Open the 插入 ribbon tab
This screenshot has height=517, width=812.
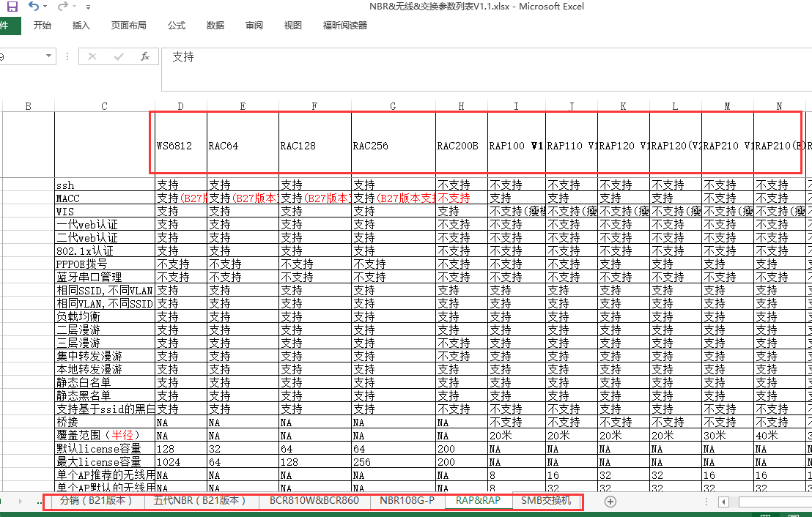tap(81, 26)
